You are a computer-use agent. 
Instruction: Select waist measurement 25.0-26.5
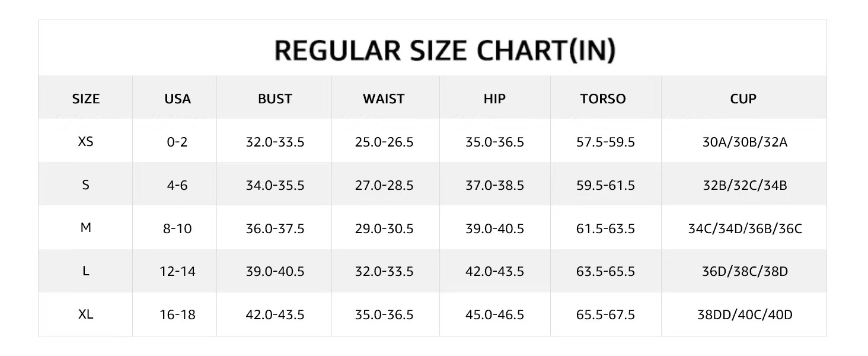(384, 142)
